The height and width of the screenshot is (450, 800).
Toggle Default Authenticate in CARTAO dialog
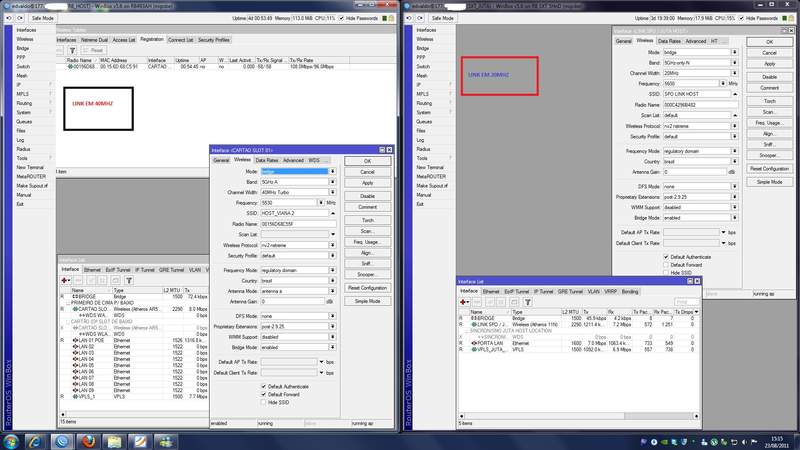click(x=264, y=387)
